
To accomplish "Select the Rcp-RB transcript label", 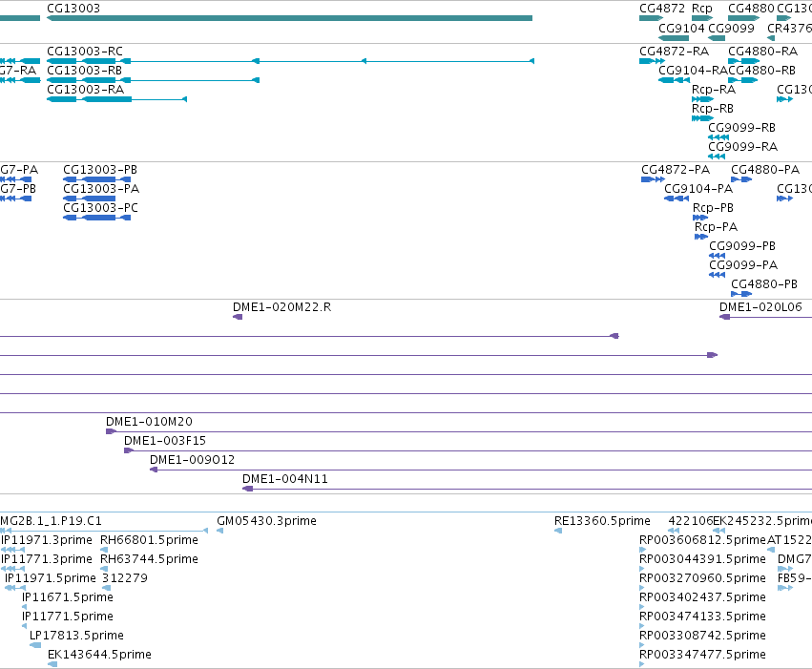I will pos(713,108).
